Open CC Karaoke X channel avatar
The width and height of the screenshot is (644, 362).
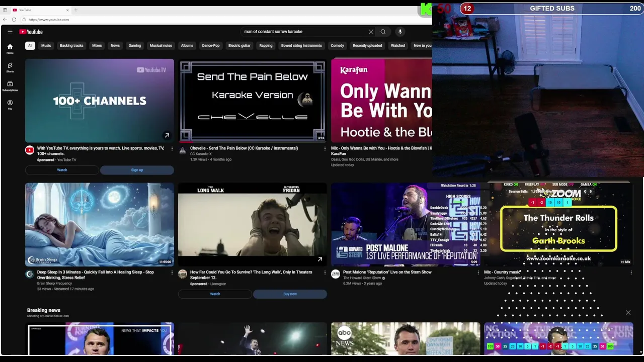[x=183, y=150]
